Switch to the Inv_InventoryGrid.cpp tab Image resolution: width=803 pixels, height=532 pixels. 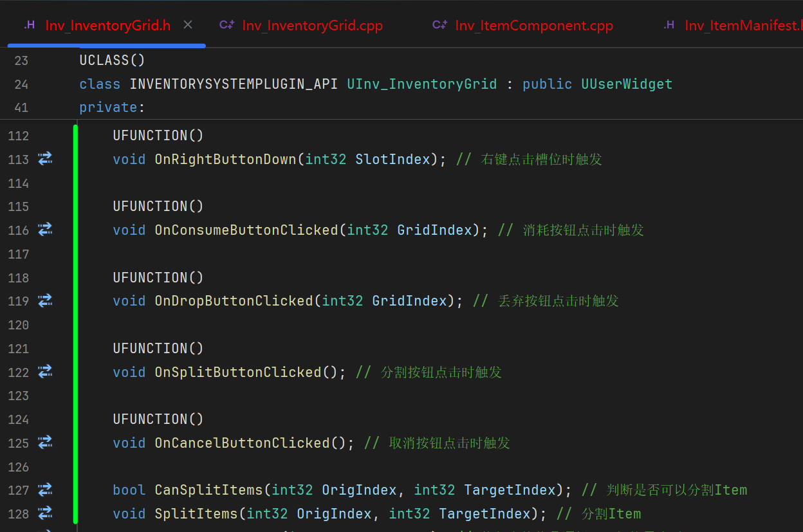(300, 26)
